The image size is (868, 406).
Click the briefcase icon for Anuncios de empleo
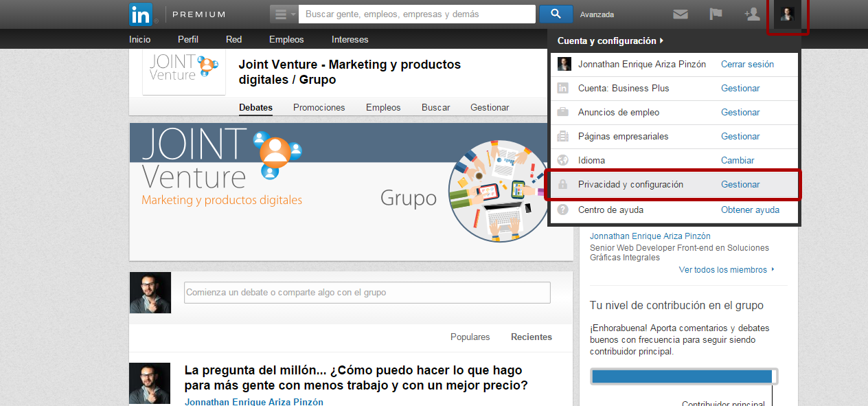click(563, 112)
